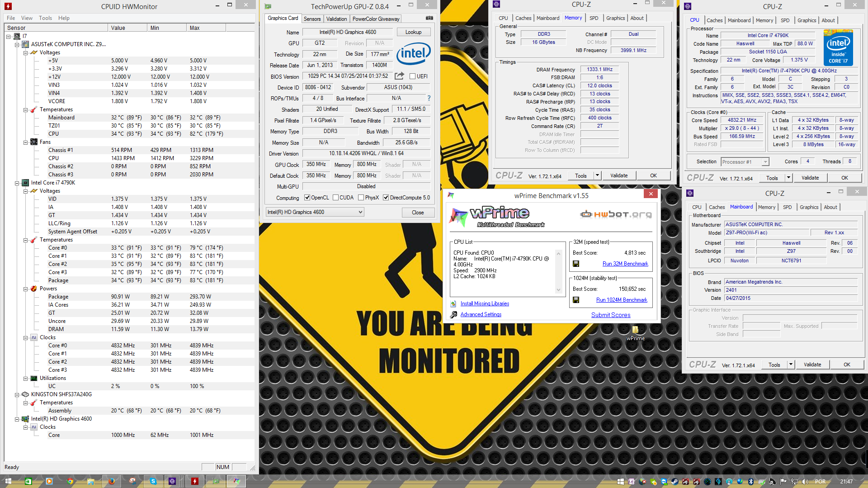This screenshot has width=868, height=488.
Task: Open Caches tab in CPU-Z Mainboard window
Action: 717,207
